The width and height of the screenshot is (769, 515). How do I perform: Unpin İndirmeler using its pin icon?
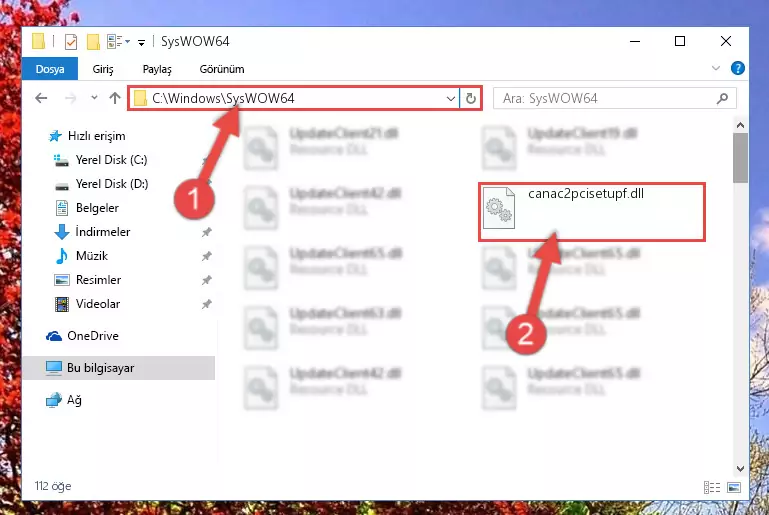(206, 232)
